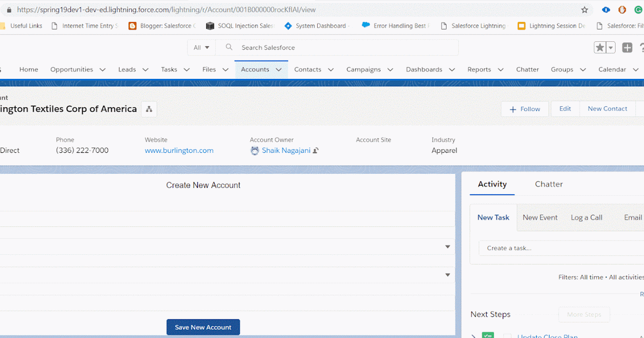
Task: Click the orange hand-shaped blocker extension icon
Action: (622, 9)
